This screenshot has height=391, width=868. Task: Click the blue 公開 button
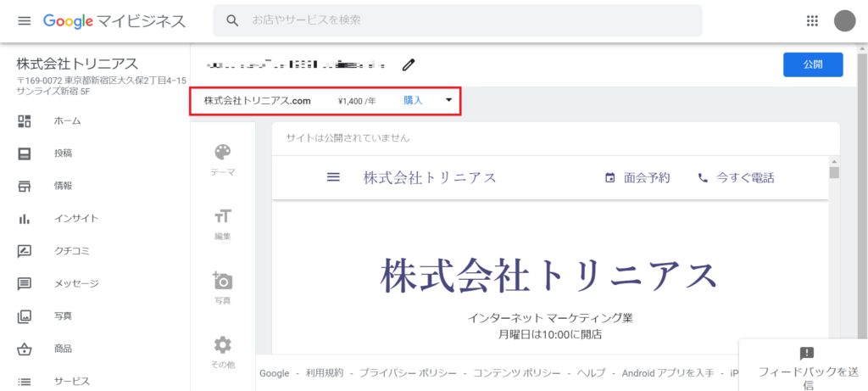coord(813,64)
